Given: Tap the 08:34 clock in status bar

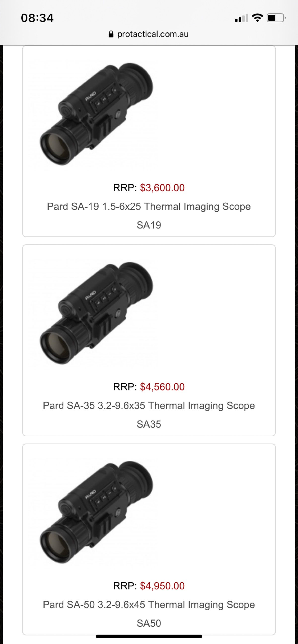Looking at the screenshot, I should 37,18.
